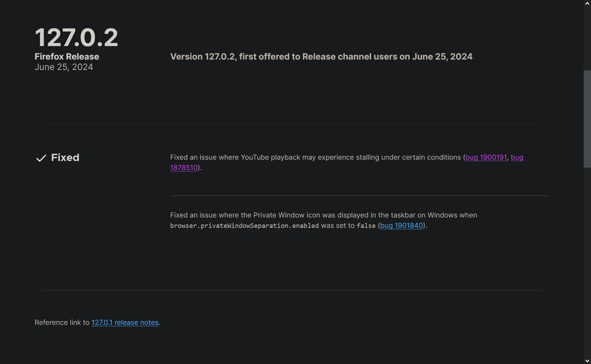The width and height of the screenshot is (591, 364).
Task: Open the bug 1900191 link
Action: (x=486, y=157)
